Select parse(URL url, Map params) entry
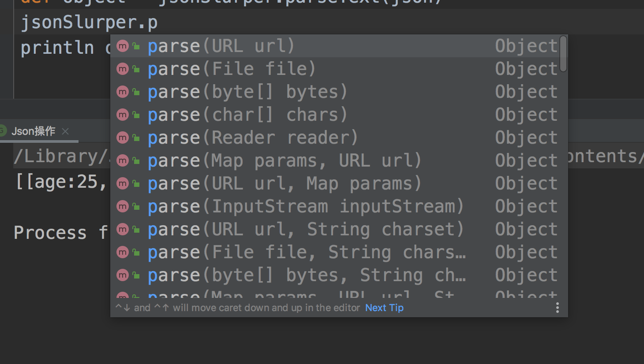The image size is (644, 364). [339, 183]
